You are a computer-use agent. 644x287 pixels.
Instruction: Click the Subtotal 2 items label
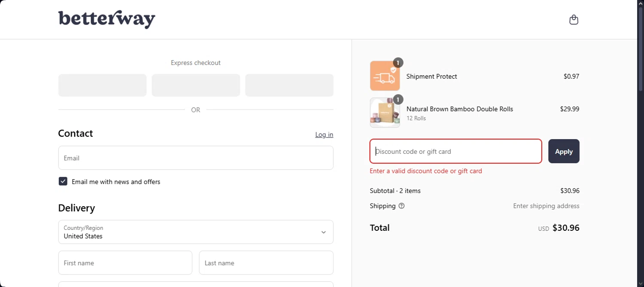395,191
